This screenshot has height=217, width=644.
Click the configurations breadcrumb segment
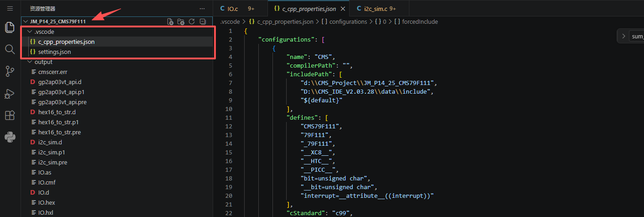344,21
